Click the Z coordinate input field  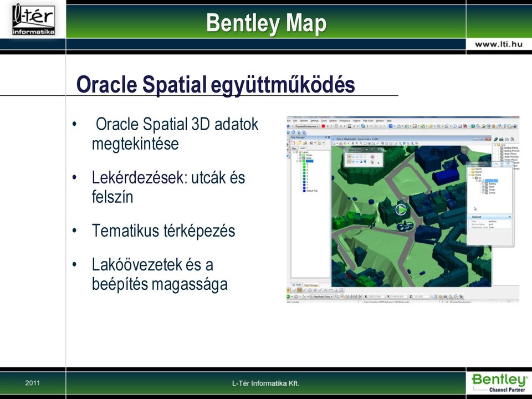(x=422, y=296)
